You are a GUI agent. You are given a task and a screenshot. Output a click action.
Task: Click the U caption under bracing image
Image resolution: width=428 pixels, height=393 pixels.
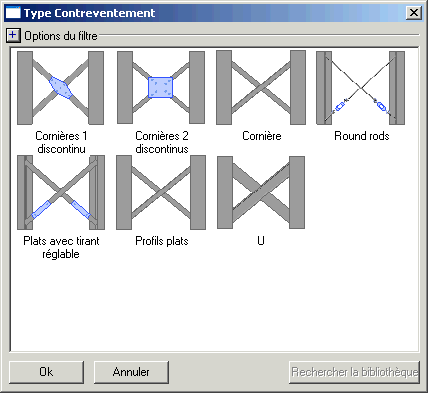pyautogui.click(x=261, y=241)
